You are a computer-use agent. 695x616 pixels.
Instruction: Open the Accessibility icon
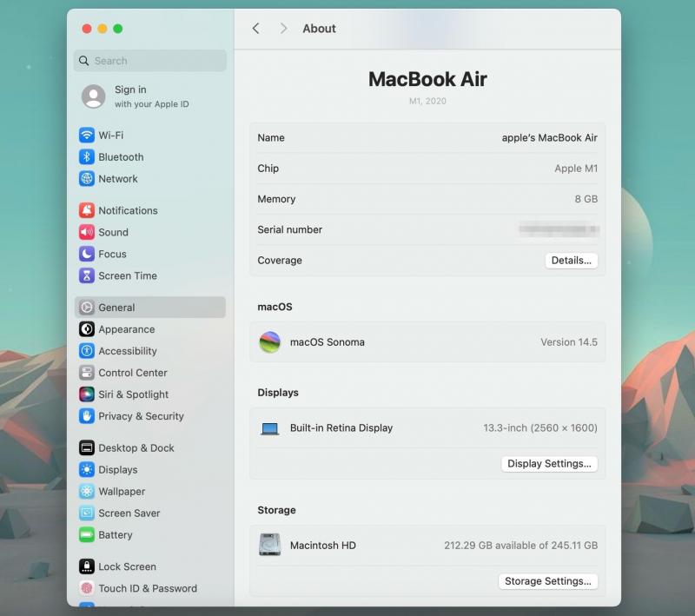click(x=87, y=351)
